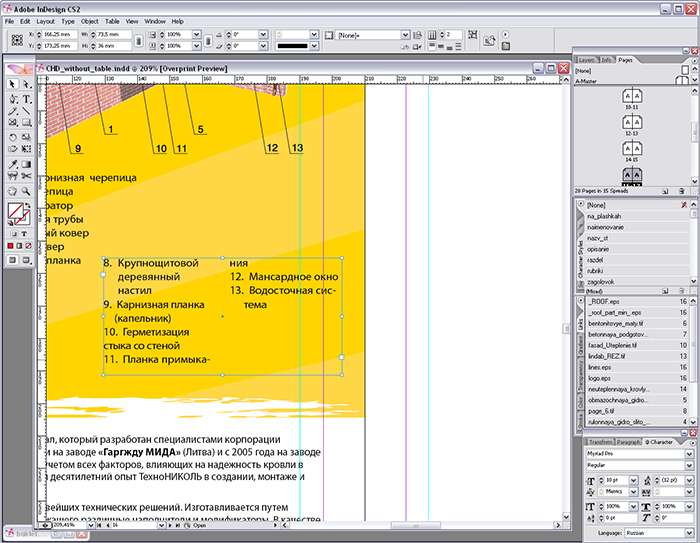Click the Apply Gradient button
The width and height of the screenshot is (700, 543).
19,246
